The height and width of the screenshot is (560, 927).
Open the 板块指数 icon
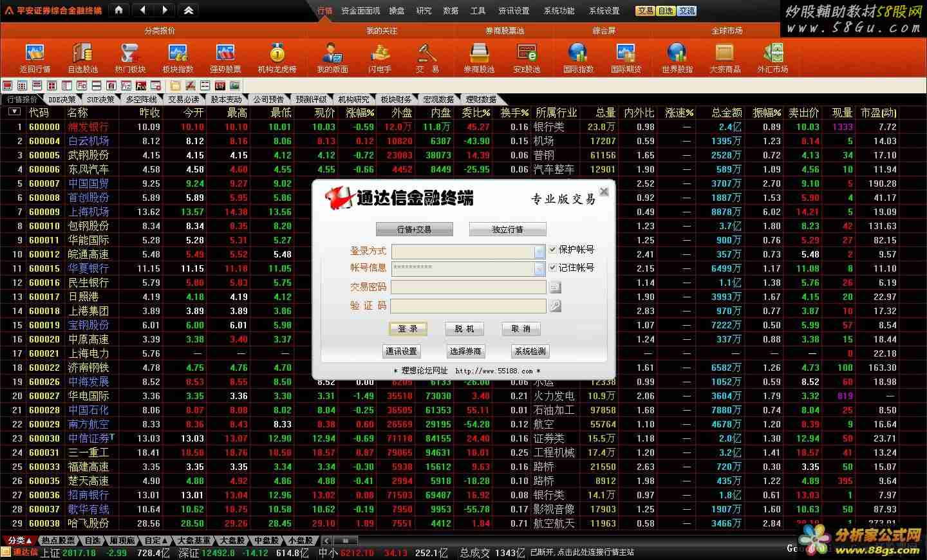click(x=178, y=58)
